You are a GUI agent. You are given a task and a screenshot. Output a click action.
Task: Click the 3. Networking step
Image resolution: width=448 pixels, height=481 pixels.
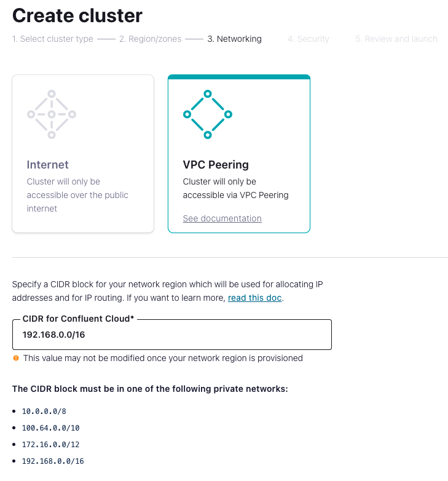click(x=234, y=39)
